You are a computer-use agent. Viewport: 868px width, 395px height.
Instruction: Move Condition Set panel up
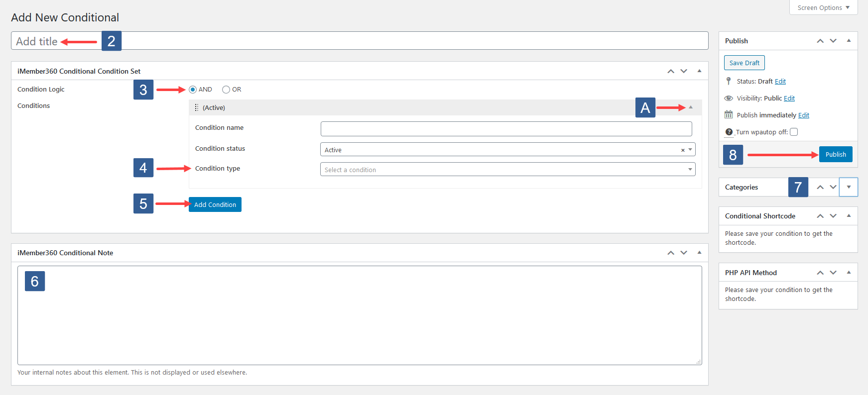tap(671, 71)
